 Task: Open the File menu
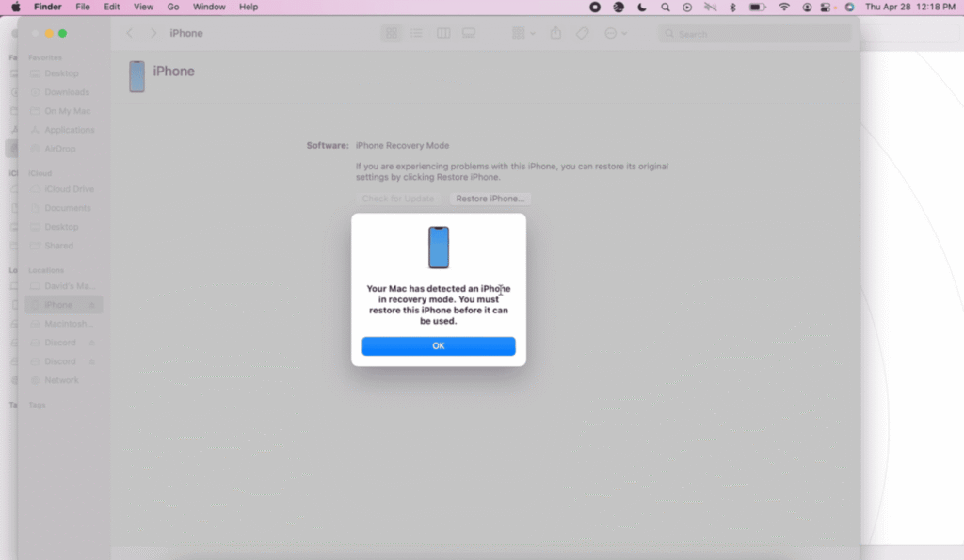pyautogui.click(x=83, y=7)
